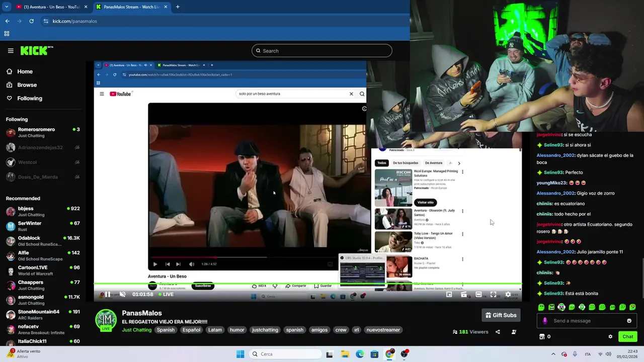Viewport: 644px width, 362px height.
Task: Open browser apps grid icon
Action: pos(7,34)
